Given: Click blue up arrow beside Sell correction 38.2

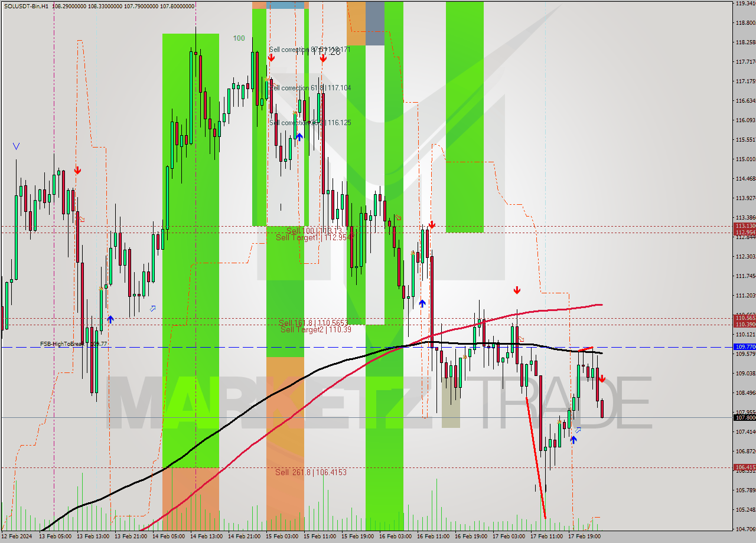Looking at the screenshot, I should 299,137.
